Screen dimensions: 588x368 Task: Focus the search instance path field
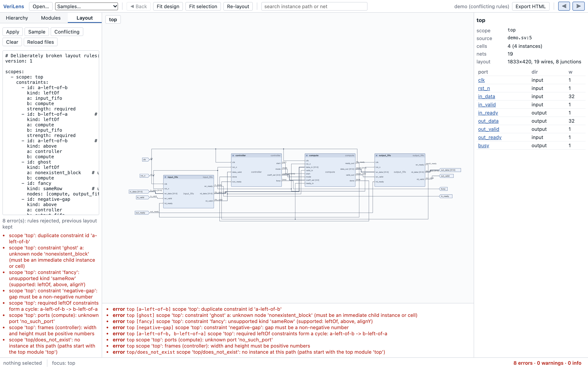tap(314, 6)
